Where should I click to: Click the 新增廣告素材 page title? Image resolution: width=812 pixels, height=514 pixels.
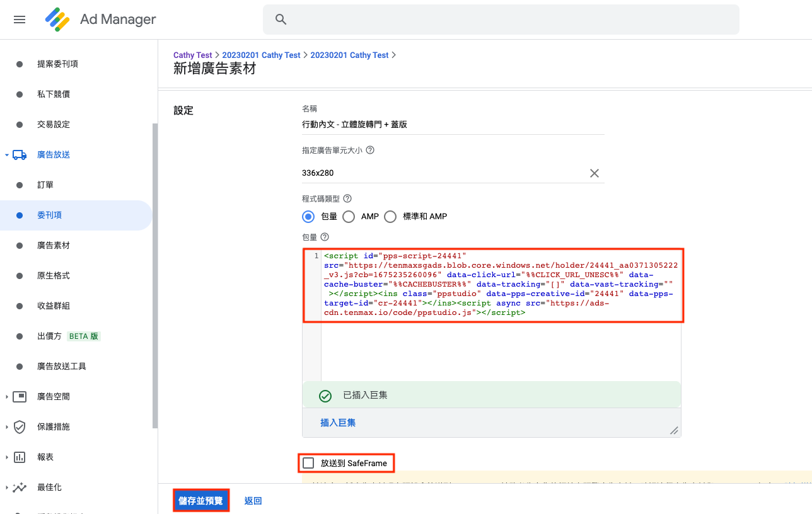[214, 69]
